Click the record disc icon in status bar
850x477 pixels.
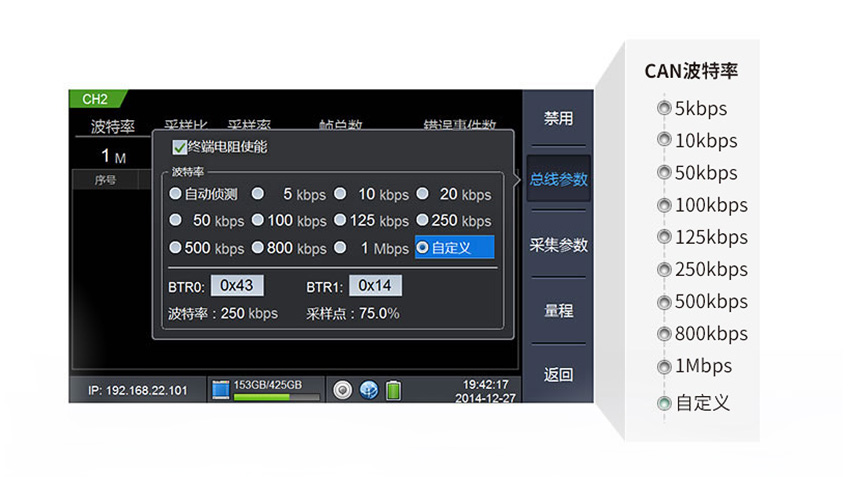coord(343,389)
